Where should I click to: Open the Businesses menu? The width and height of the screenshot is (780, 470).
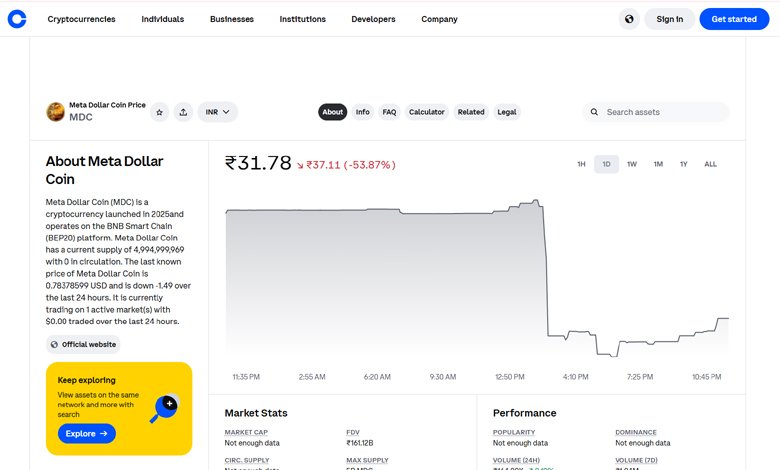[x=232, y=19]
